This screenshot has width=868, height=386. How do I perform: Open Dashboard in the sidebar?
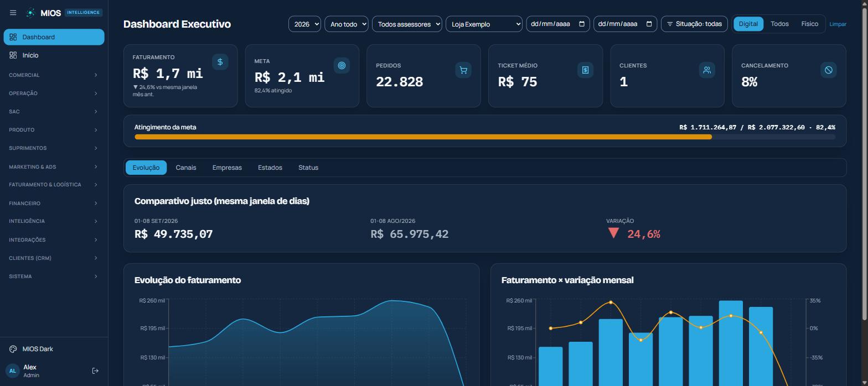point(54,37)
